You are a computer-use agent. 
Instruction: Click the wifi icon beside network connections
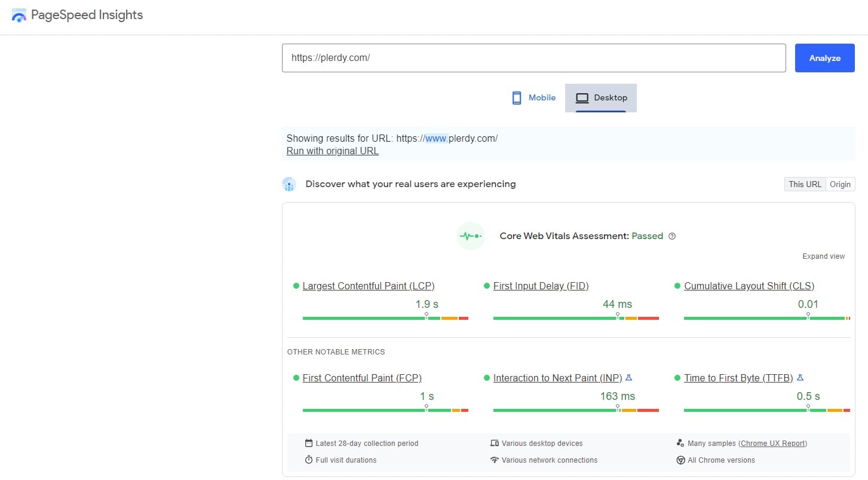tap(494, 460)
